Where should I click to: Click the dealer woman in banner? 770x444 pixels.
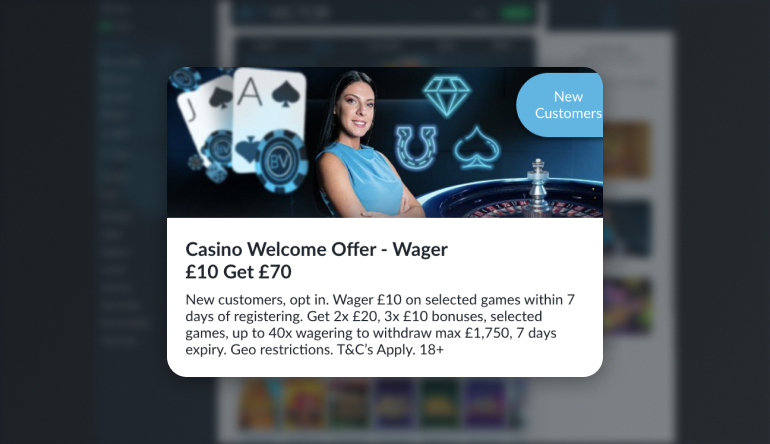pyautogui.click(x=362, y=146)
